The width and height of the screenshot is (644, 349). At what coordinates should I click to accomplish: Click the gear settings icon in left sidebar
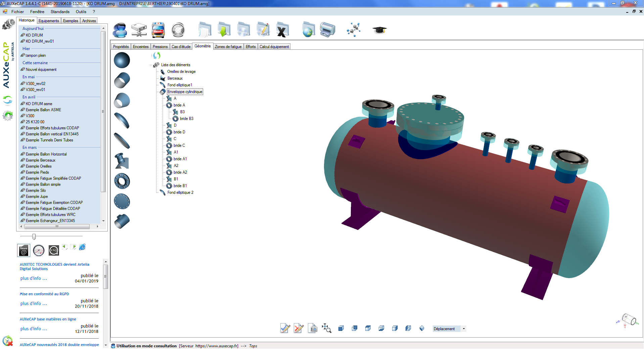pyautogui.click(x=8, y=116)
